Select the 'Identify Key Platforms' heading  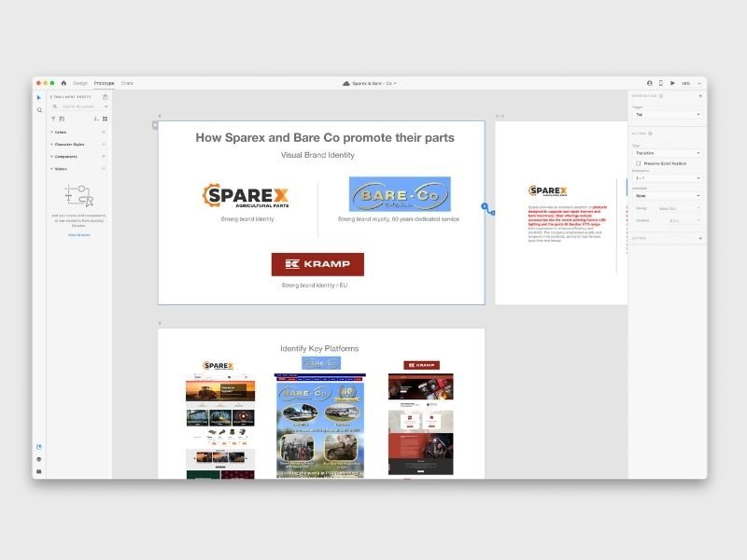tap(319, 348)
